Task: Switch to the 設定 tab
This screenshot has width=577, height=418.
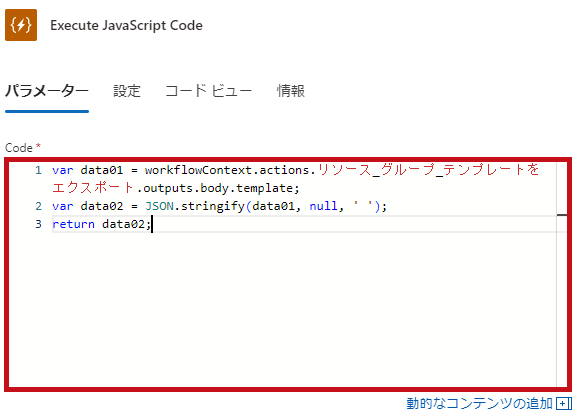Action: point(127,91)
